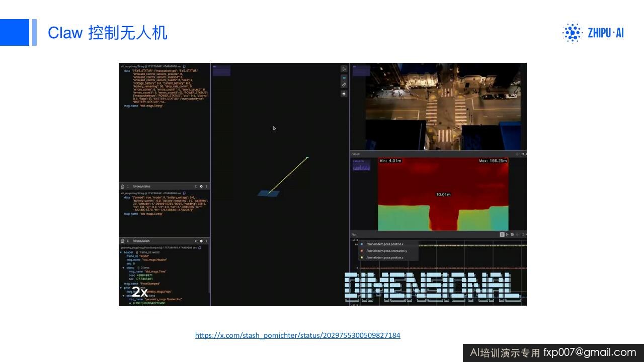Image resolution: width=644 pixels, height=362 pixels.
Task: Click blue swatch of position.x legend entry
Action: point(362,244)
